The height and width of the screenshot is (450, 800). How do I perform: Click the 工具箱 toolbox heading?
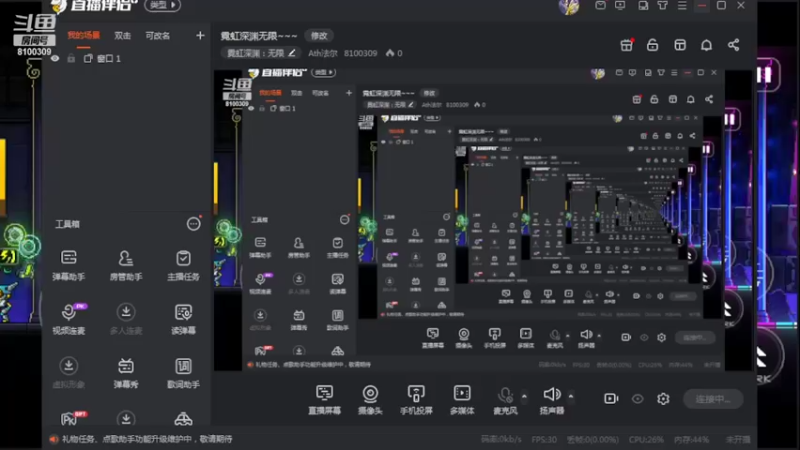click(x=67, y=224)
